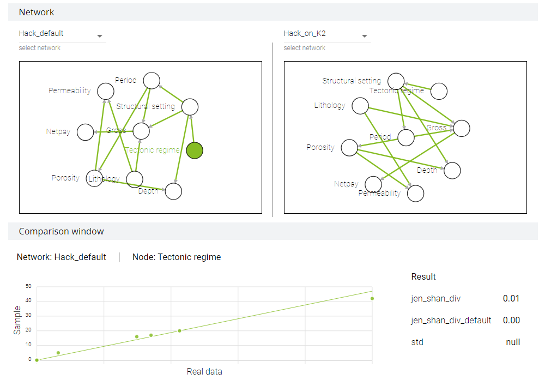Click the Permeability node in the right graph

pos(415,194)
